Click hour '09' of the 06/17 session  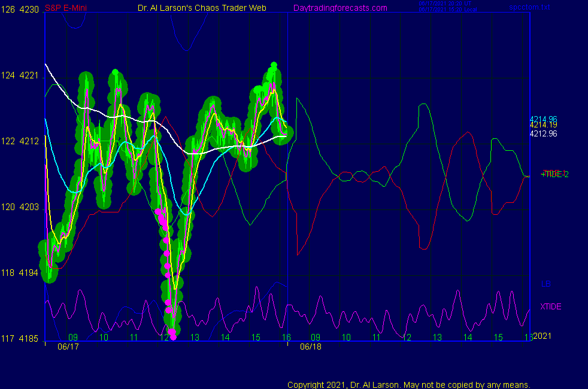(73, 338)
